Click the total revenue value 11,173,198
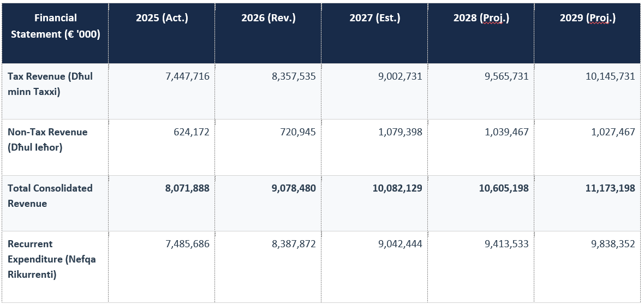Screen dimensions: 644x304 [x=610, y=188]
